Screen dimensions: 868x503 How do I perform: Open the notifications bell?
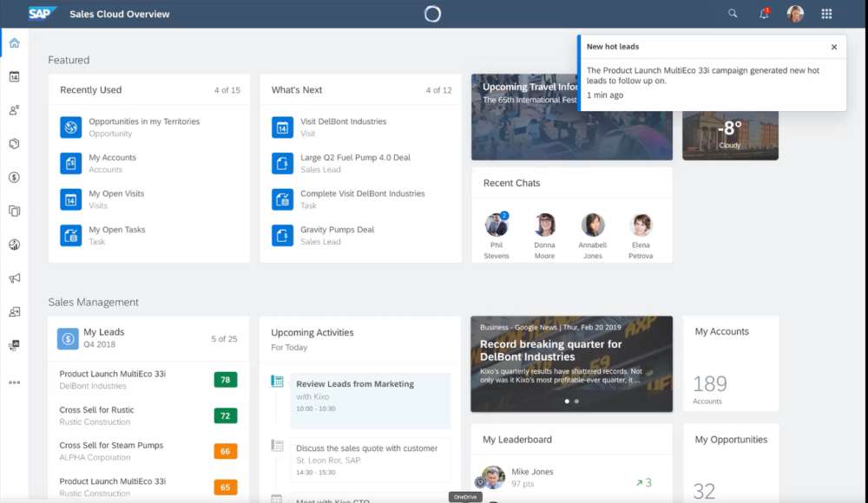(764, 13)
